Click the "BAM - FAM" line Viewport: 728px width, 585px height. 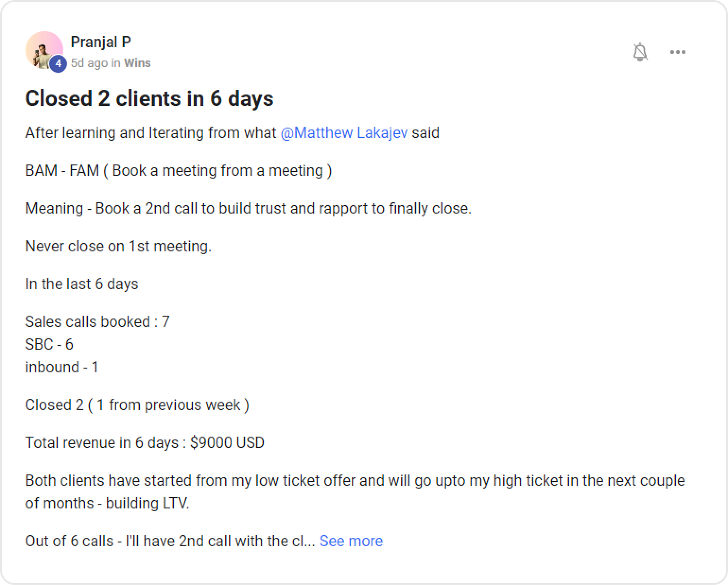(178, 171)
